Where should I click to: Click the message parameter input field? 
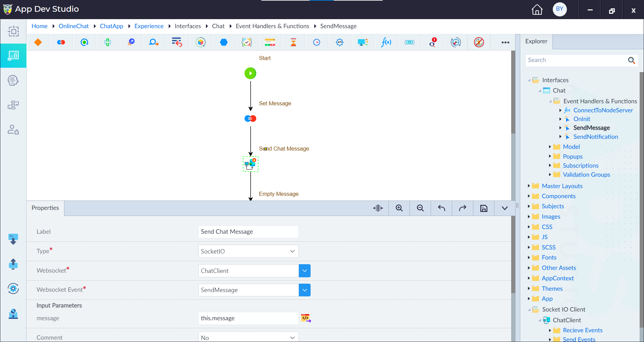[x=248, y=318]
